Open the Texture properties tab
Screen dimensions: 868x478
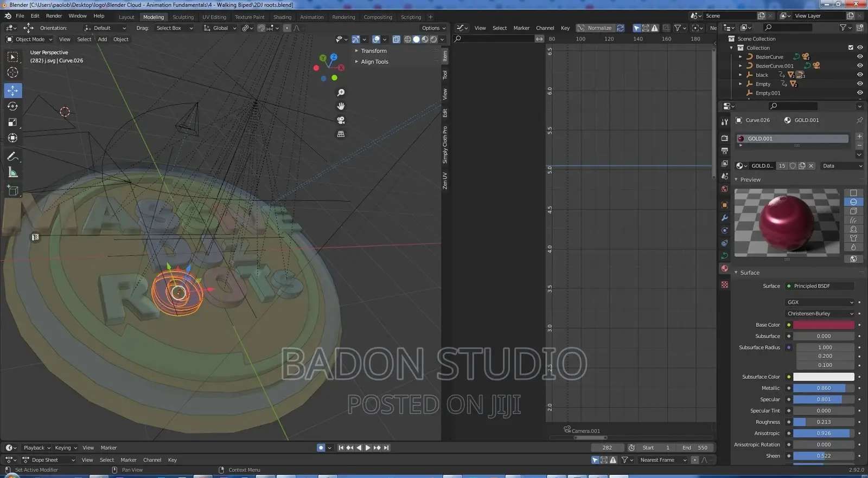724,285
